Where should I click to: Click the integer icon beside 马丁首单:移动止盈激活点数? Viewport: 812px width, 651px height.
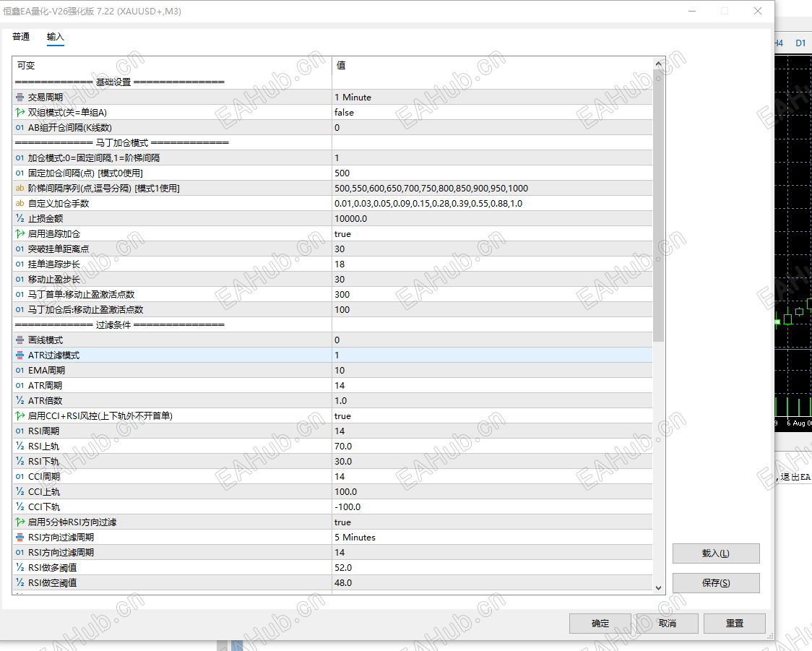(x=20, y=294)
